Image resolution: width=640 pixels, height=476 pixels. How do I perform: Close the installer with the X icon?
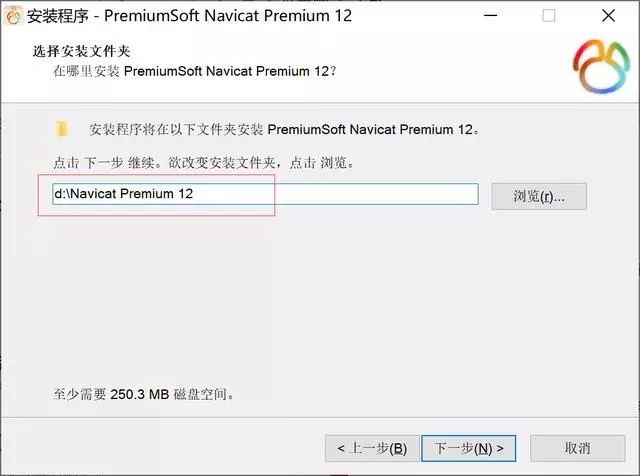coord(608,16)
